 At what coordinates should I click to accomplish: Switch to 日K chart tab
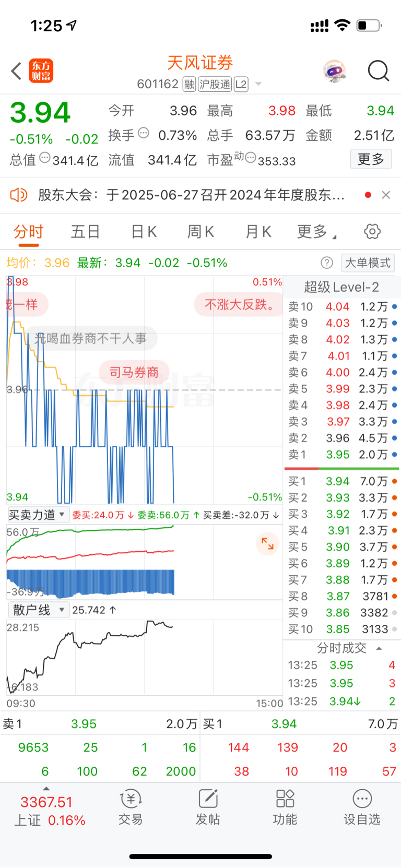(144, 231)
